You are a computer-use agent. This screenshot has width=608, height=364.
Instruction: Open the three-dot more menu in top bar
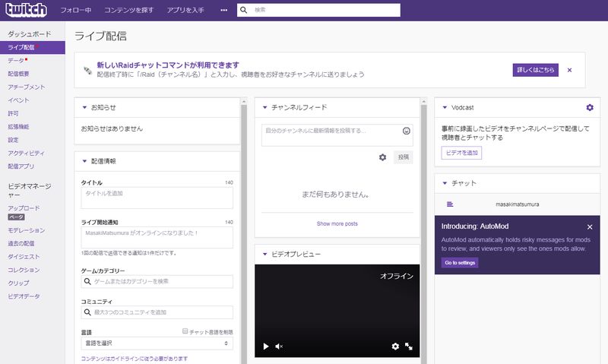(x=223, y=10)
